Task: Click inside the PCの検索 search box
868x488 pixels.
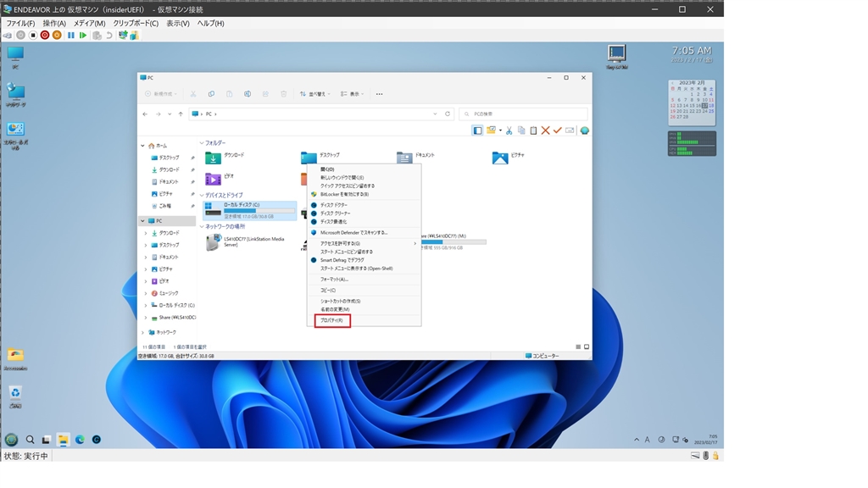Action: pos(523,114)
